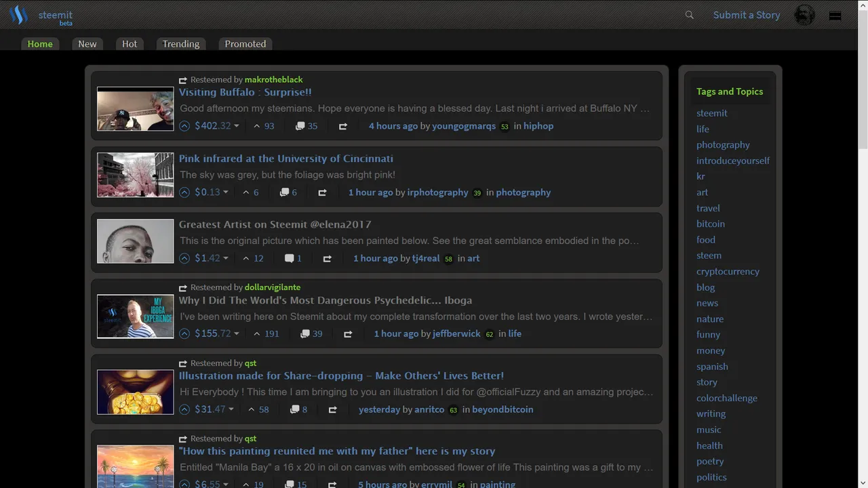
Task: Show the 93 voters list
Action: pyautogui.click(x=264, y=126)
